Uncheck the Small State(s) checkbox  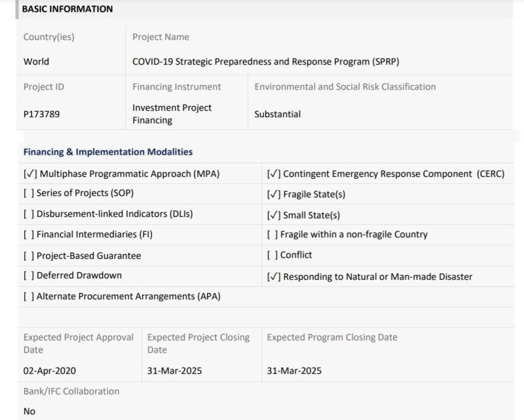tap(274, 215)
